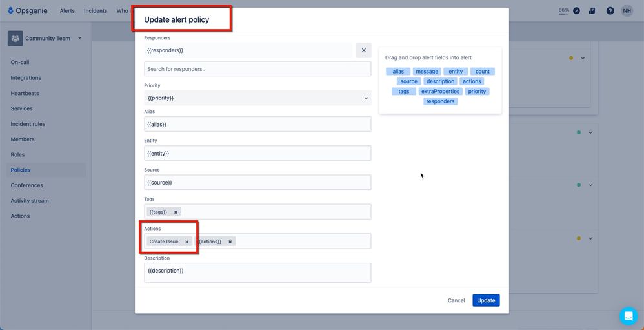Open Actions in sidebar

[20, 216]
